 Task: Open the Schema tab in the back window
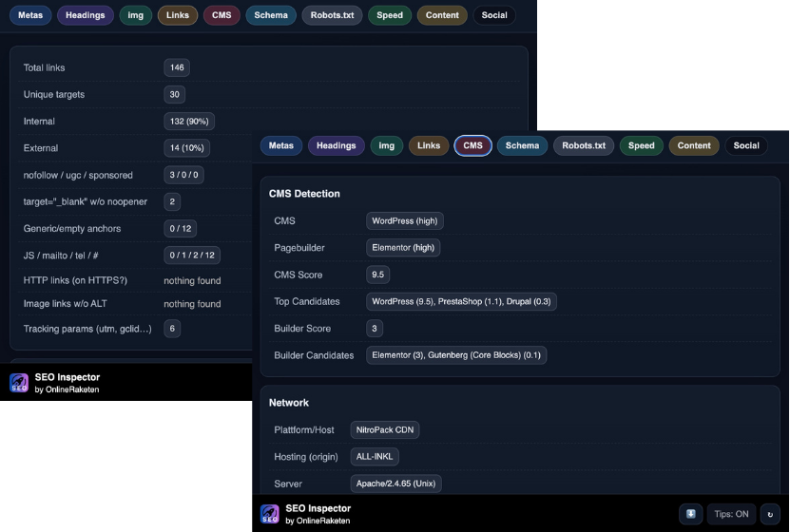coord(271,15)
